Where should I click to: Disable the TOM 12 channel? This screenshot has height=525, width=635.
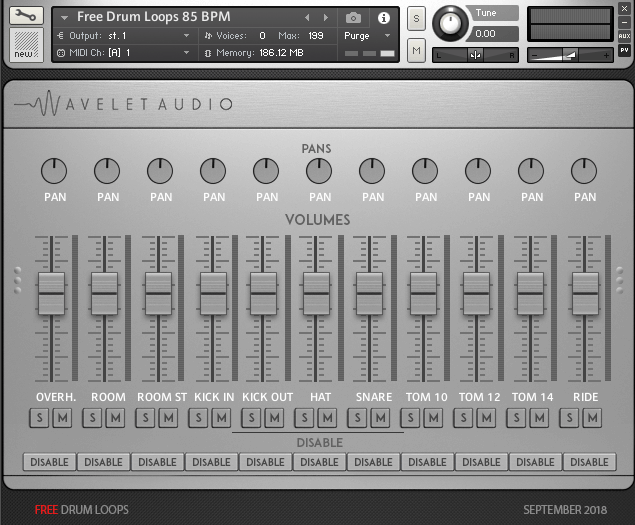pyautogui.click(x=481, y=462)
